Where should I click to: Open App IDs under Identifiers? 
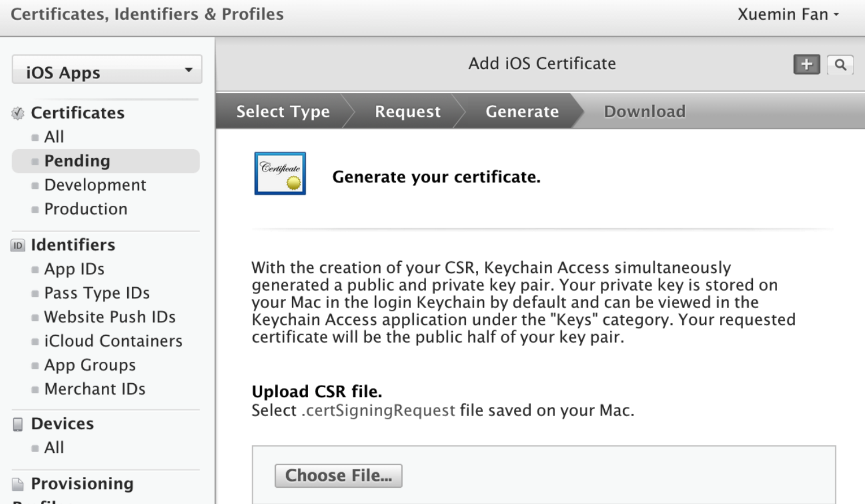pos(74,269)
